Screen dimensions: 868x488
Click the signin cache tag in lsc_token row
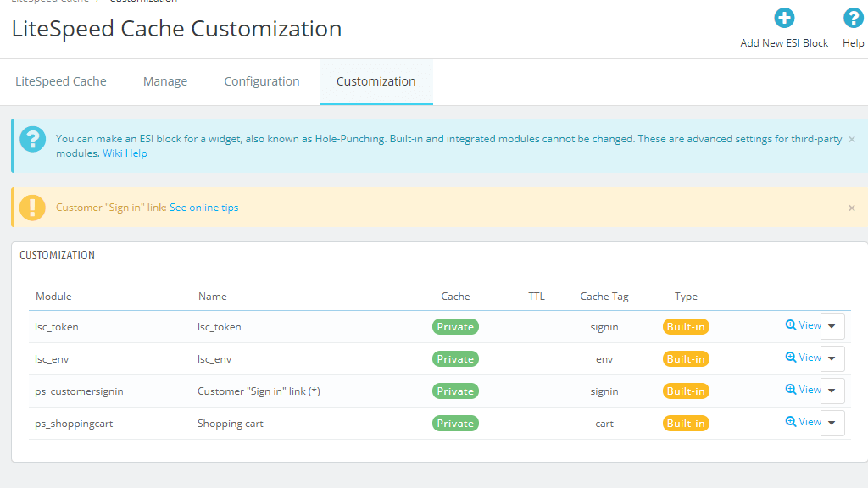tap(604, 327)
